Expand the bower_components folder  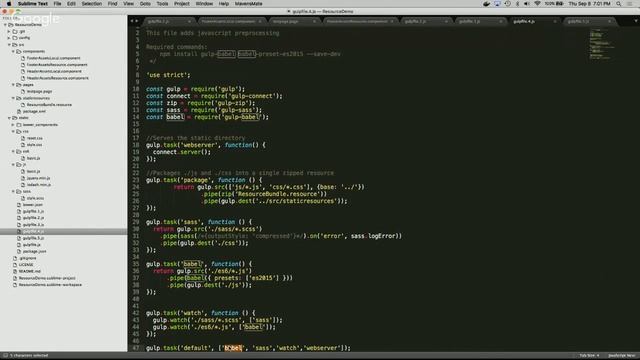(13, 125)
